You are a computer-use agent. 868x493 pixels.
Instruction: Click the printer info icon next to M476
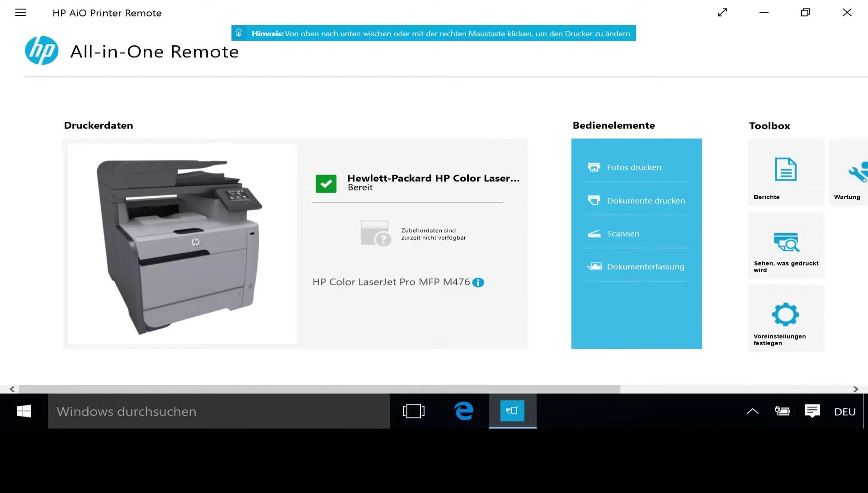478,282
